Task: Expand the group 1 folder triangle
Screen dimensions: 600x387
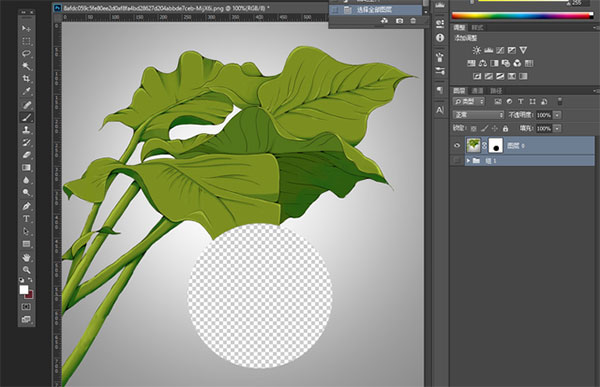Action: click(468, 161)
